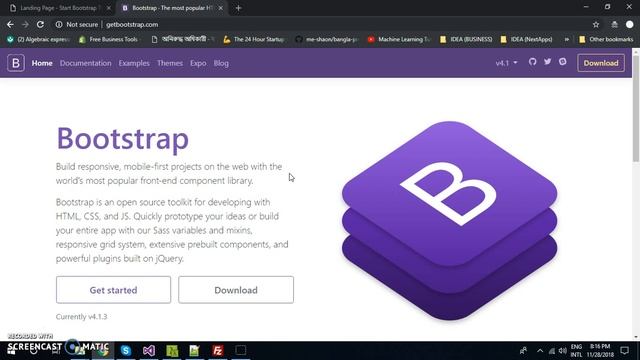Click the Not secure info icon
This screenshot has width=640, height=360.
coord(59,24)
